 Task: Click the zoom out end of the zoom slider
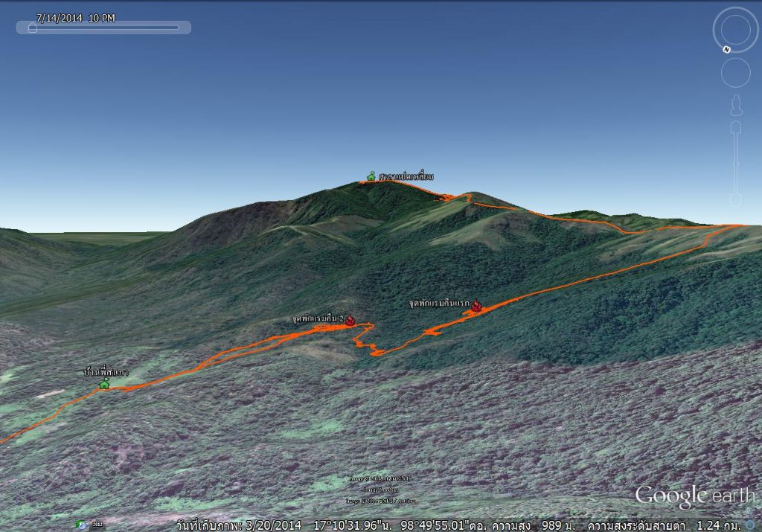pyautogui.click(x=735, y=199)
